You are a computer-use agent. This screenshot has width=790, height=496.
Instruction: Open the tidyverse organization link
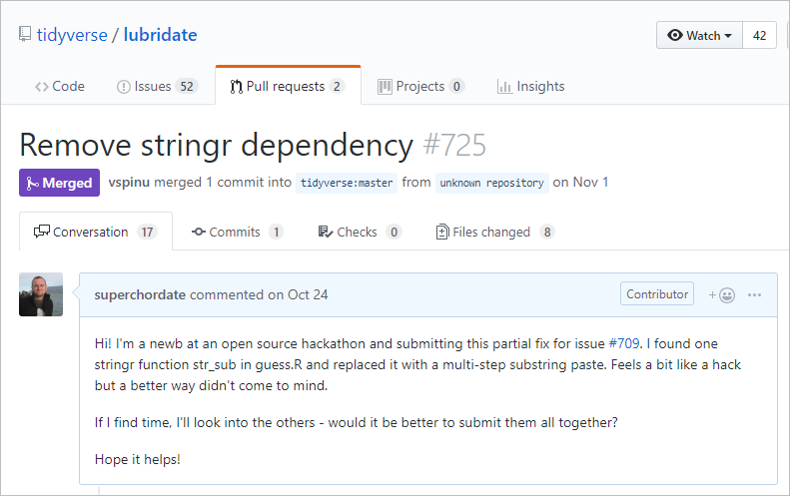pyautogui.click(x=71, y=35)
